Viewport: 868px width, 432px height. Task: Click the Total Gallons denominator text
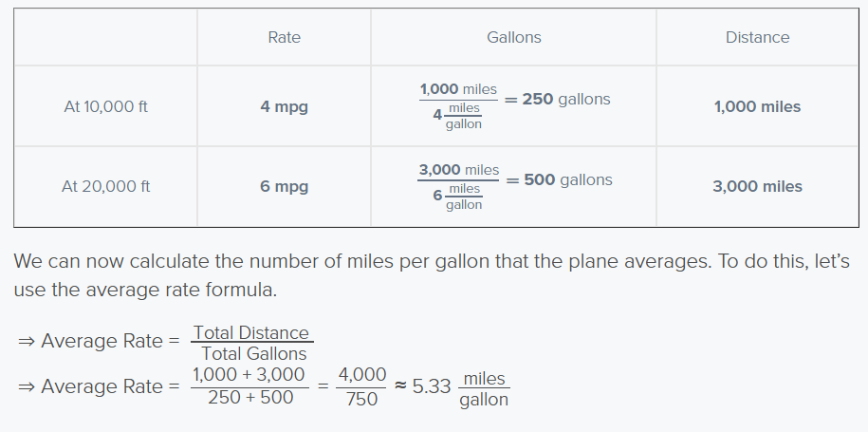[x=253, y=353]
